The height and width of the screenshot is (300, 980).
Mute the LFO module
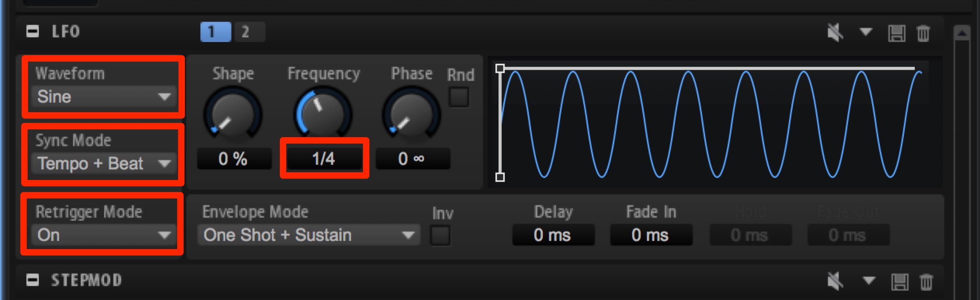point(835,32)
